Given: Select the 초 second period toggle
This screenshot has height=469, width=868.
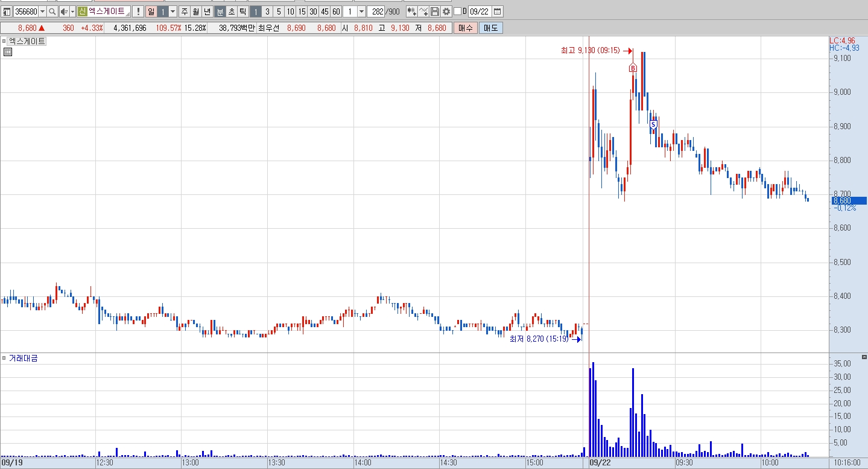Looking at the screenshot, I should point(231,11).
